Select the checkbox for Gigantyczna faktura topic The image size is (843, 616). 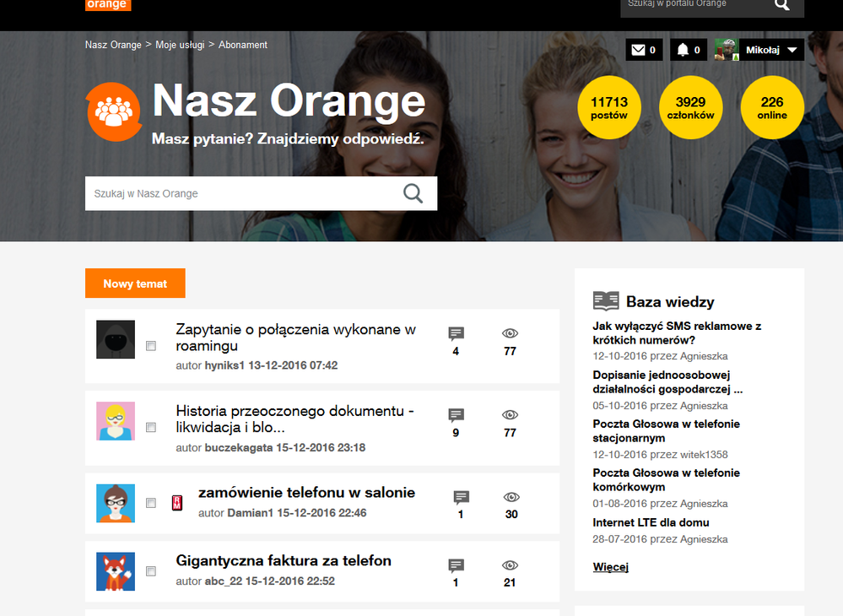pos(151,570)
